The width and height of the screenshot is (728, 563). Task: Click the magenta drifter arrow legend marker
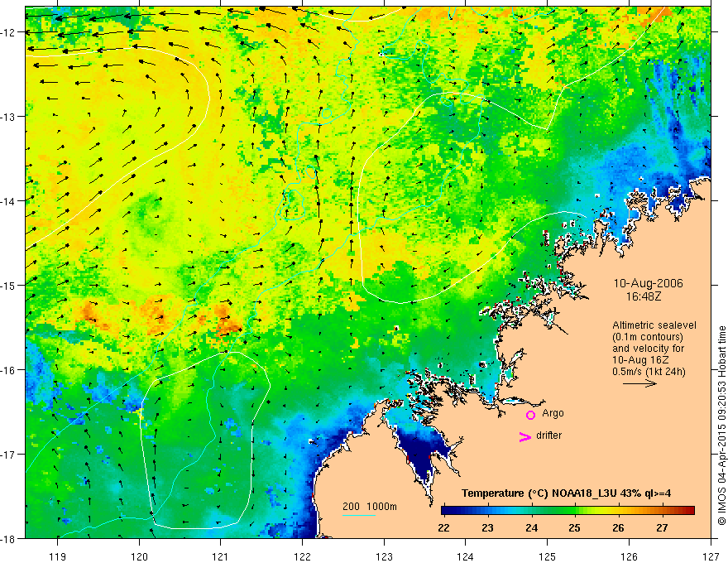pyautogui.click(x=524, y=436)
